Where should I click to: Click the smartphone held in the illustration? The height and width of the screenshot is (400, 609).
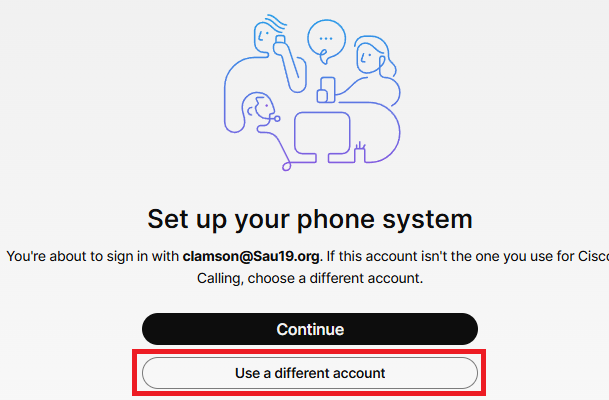(326, 90)
